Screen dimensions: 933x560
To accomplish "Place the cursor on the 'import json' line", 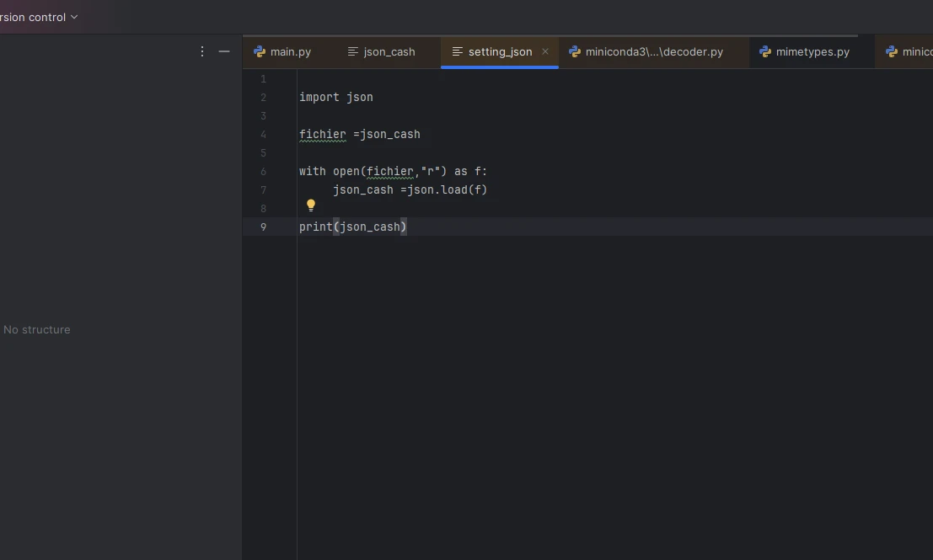I will [336, 97].
